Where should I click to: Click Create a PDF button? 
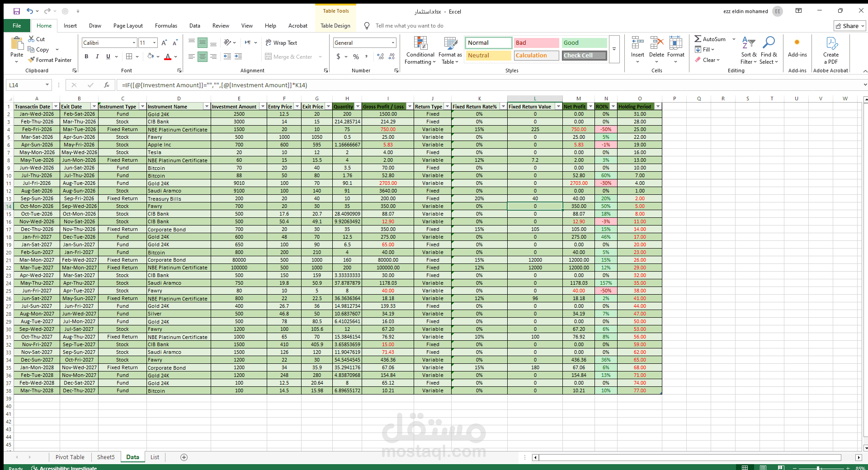coord(831,50)
